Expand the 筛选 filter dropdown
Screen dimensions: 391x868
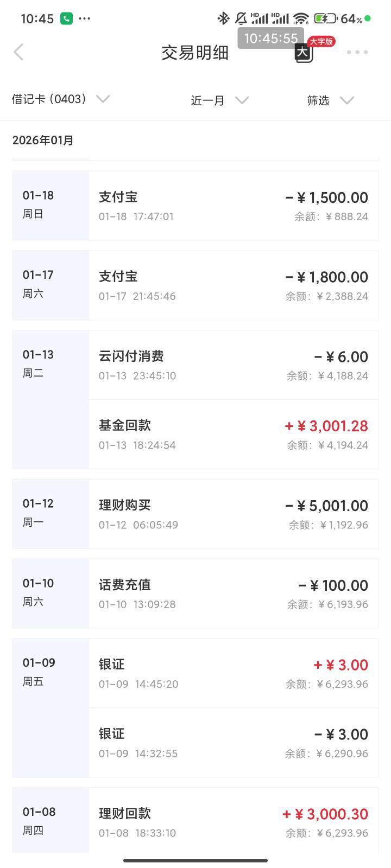(330, 100)
